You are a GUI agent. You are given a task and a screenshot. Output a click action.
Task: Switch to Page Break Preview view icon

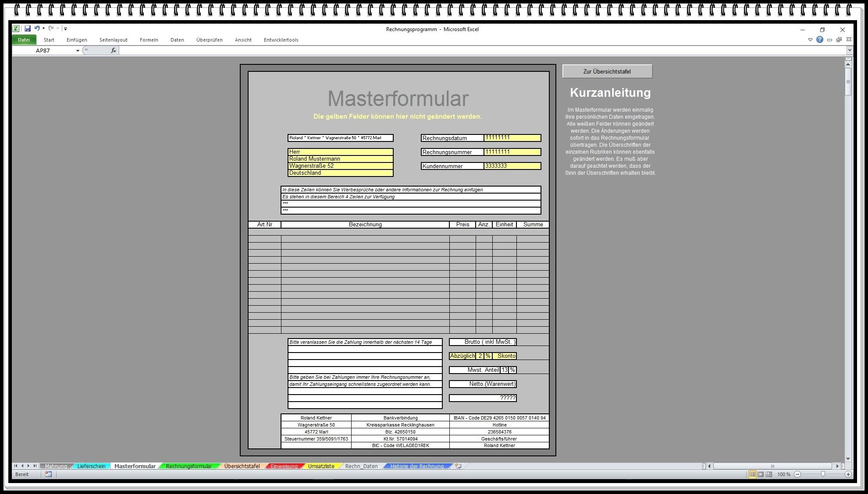click(x=768, y=474)
